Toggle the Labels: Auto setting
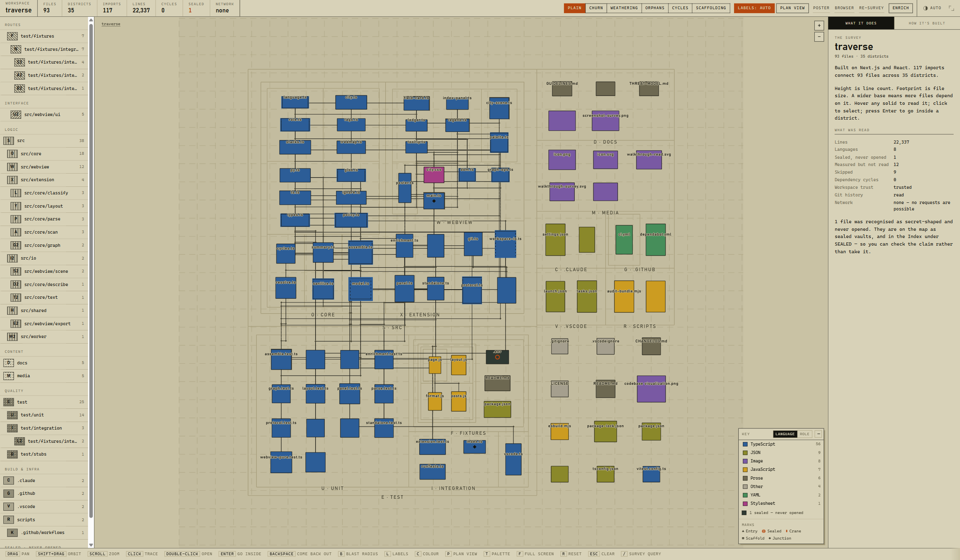Viewport: 960px width, 560px height. 754,8
